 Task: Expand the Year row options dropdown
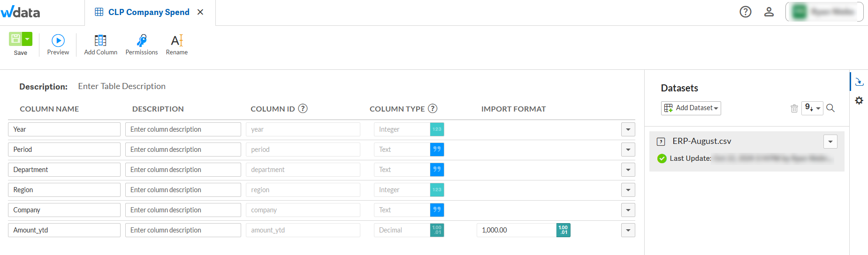[x=628, y=129]
